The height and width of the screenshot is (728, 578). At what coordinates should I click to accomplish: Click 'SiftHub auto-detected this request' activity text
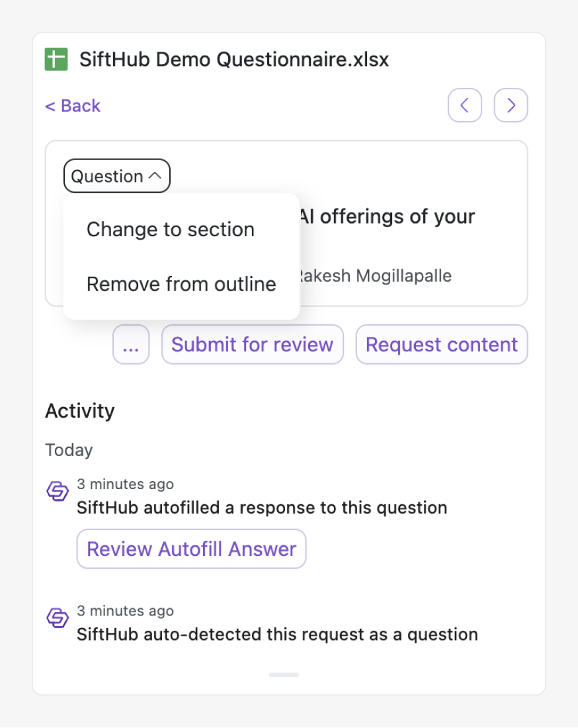[x=277, y=634]
